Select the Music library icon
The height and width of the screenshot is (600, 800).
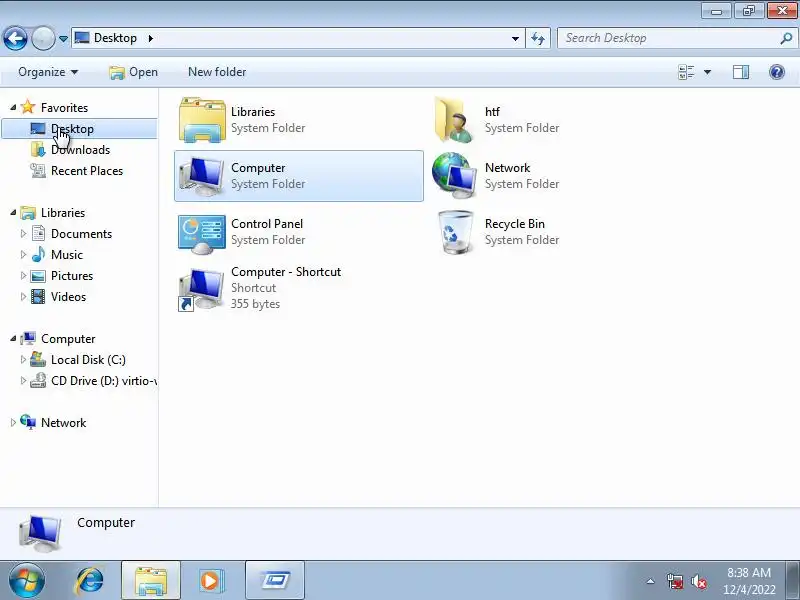click(x=38, y=255)
